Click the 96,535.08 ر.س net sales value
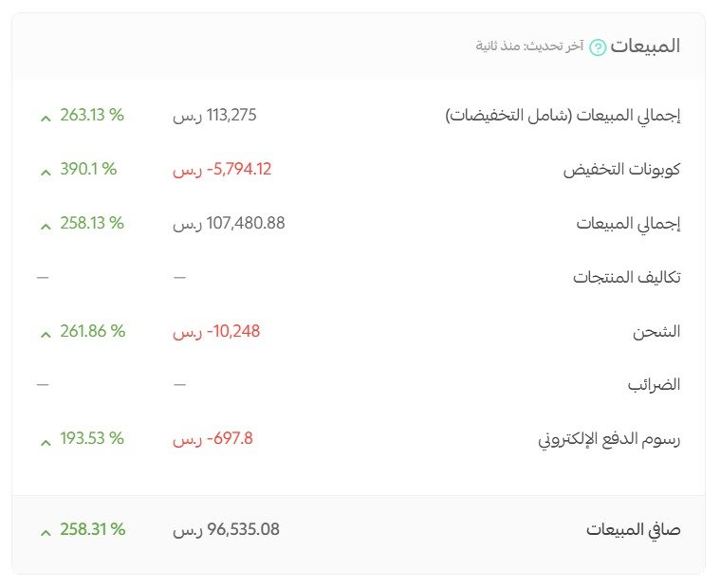 (226, 530)
